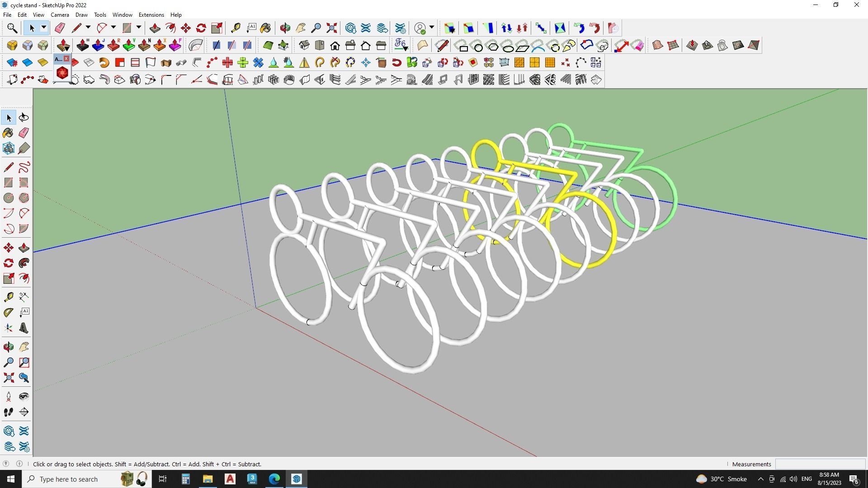Click the Push/Pull tool icon

[155, 28]
